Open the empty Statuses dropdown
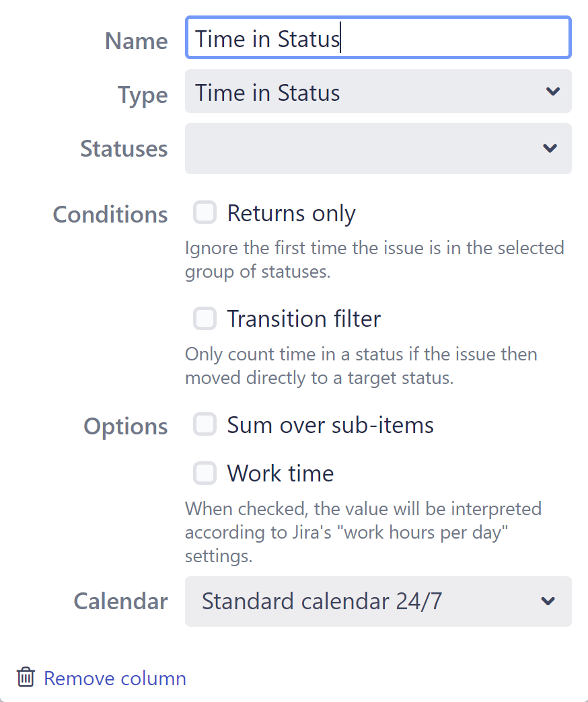 point(377,149)
